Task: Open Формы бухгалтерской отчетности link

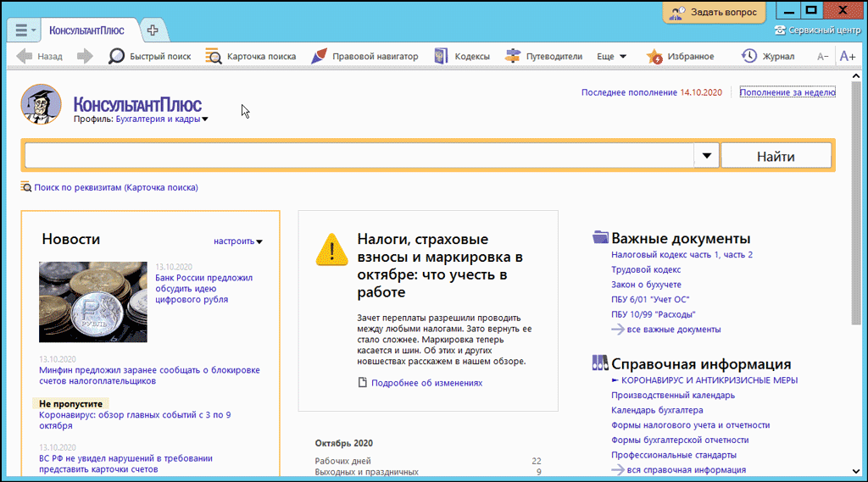Action: tap(680, 440)
